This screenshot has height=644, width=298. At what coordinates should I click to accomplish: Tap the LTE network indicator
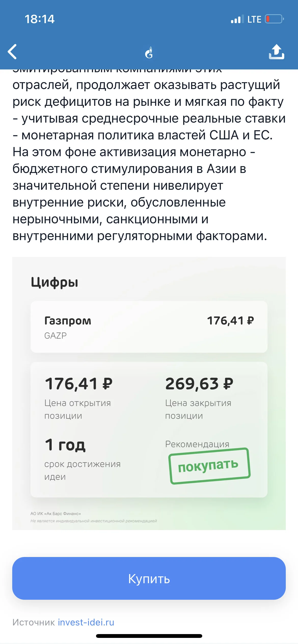coord(254,19)
